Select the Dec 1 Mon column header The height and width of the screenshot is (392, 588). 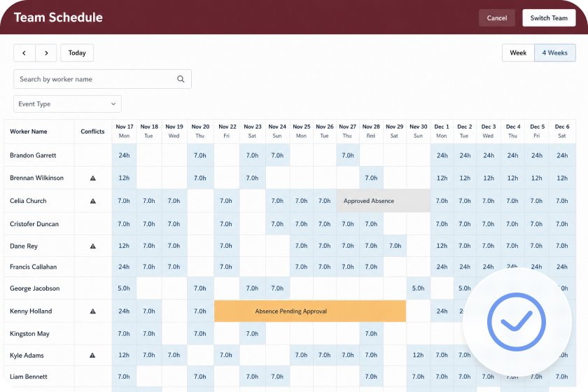[x=442, y=132]
